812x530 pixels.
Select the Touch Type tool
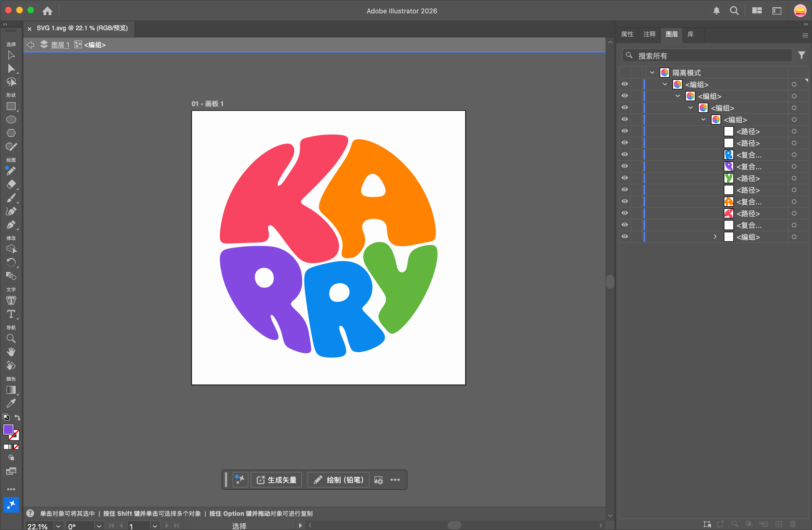[11, 300]
